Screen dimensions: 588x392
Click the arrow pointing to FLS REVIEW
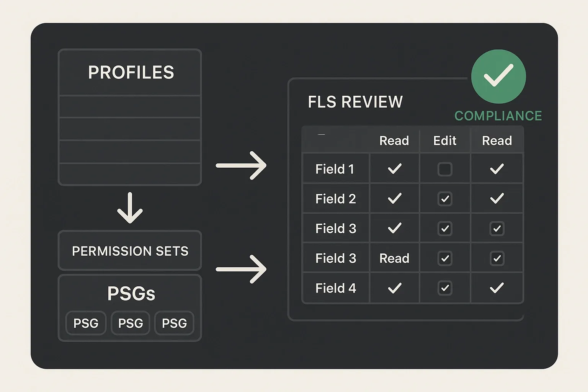pyautogui.click(x=241, y=165)
